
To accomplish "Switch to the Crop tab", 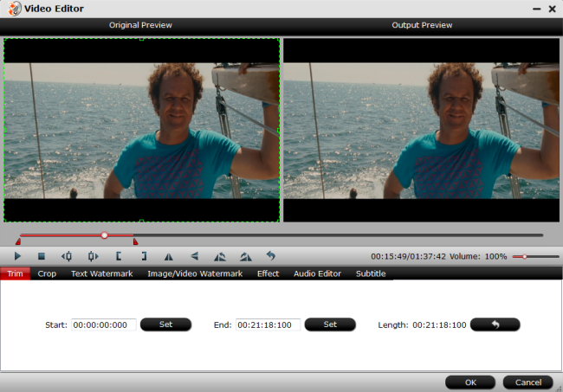I will pos(47,273).
